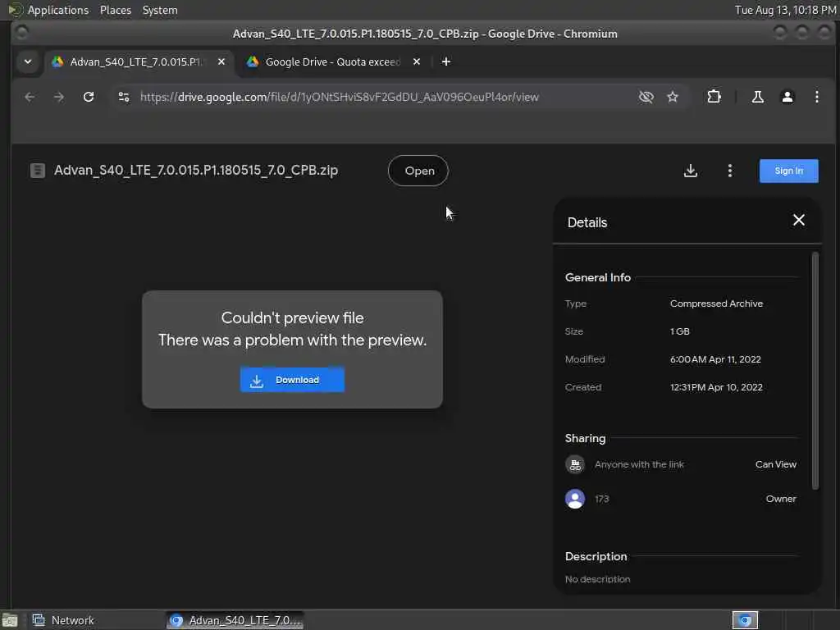Click the zip file type icon
Screen dimensions: 840x630
point(37,171)
